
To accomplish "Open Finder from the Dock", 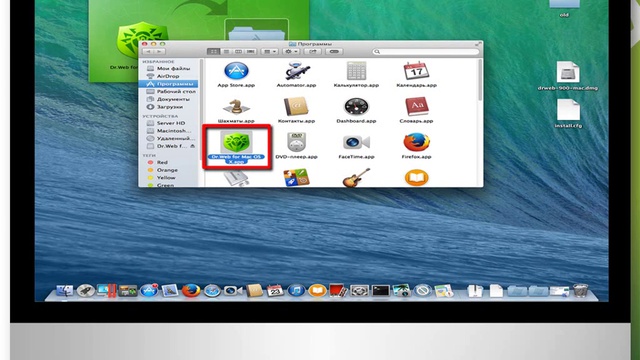I will [x=64, y=291].
